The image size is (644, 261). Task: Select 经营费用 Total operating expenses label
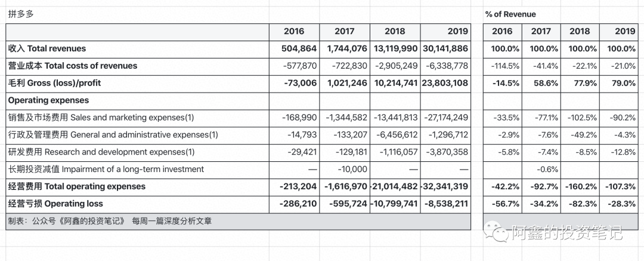[x=77, y=186]
